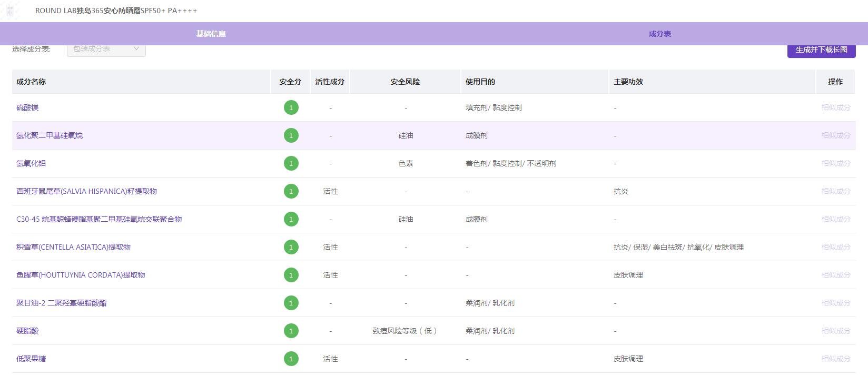This screenshot has height=375, width=868.
Task: Click safety badge in the 氢化聚二甲基硅氧烷 row
Action: 291,135
